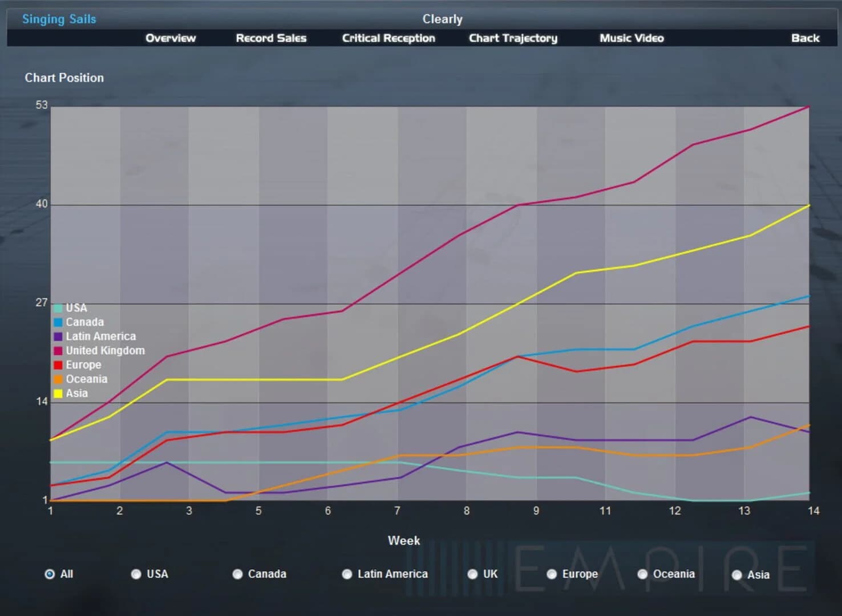Image resolution: width=842 pixels, height=616 pixels.
Task: Select the Asia radio button
Action: pos(736,575)
